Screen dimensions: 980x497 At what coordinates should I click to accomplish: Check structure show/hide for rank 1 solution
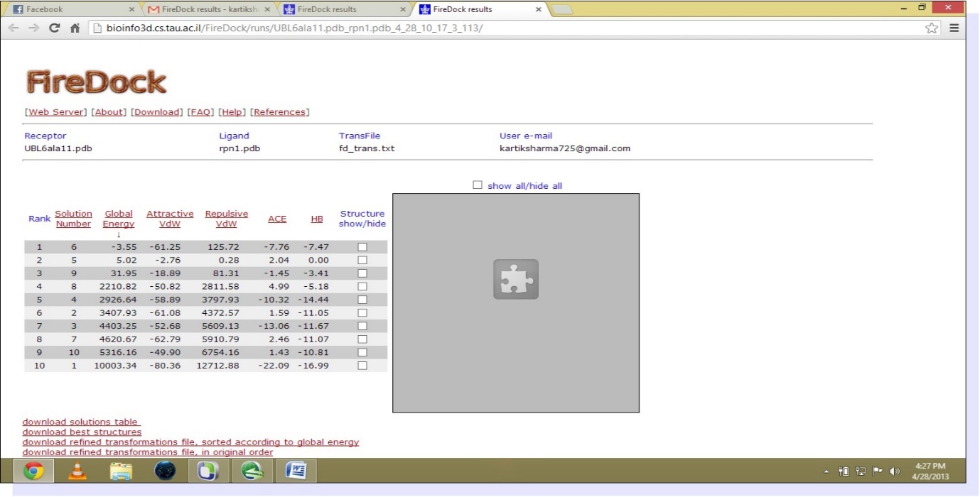(x=362, y=246)
